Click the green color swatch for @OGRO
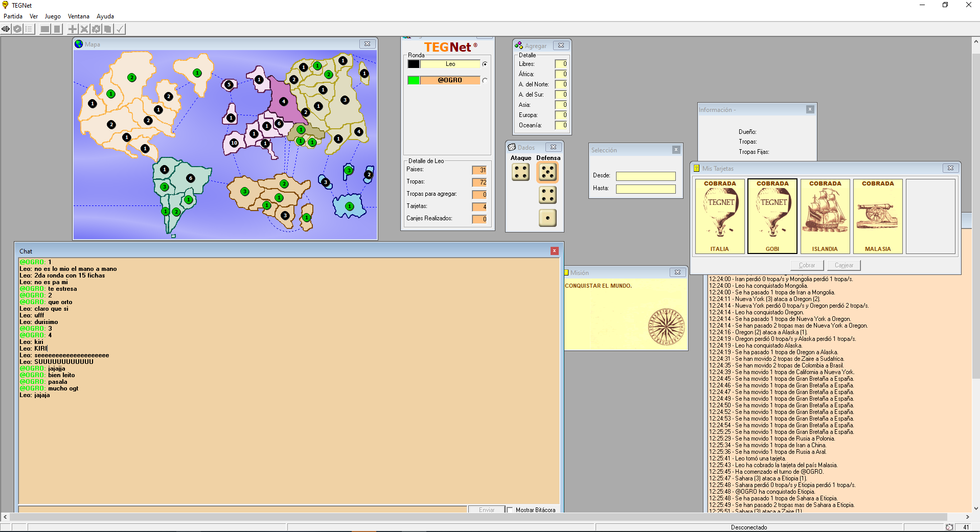Image resolution: width=980 pixels, height=532 pixels. coord(414,80)
